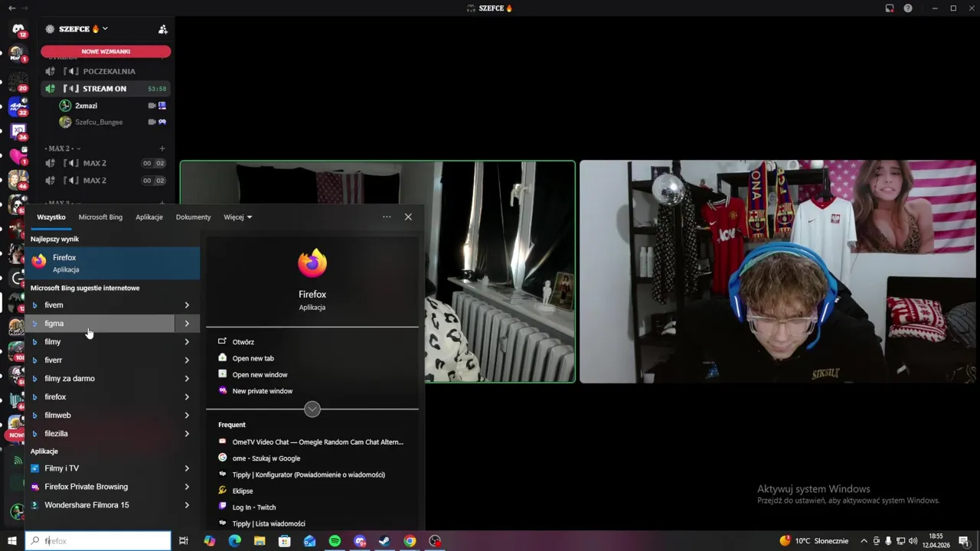
Task: Click the volume icon in system tray
Action: (913, 541)
